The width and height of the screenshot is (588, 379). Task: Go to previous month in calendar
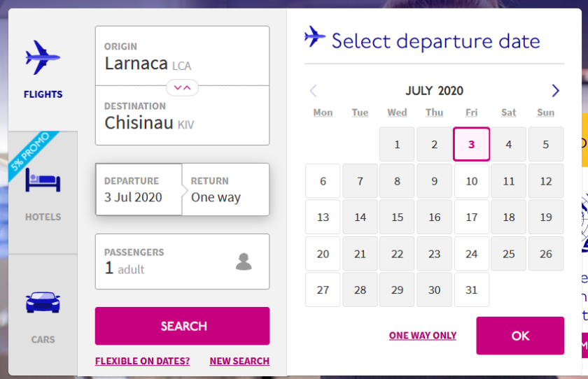(313, 91)
